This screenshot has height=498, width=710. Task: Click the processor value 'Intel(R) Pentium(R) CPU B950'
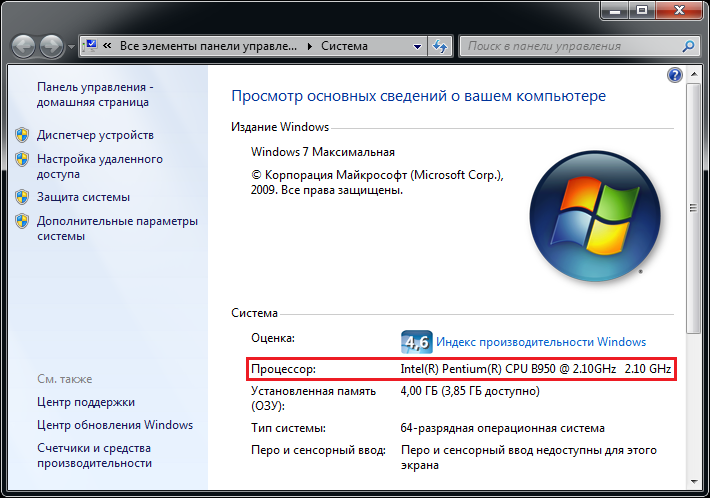click(478, 369)
